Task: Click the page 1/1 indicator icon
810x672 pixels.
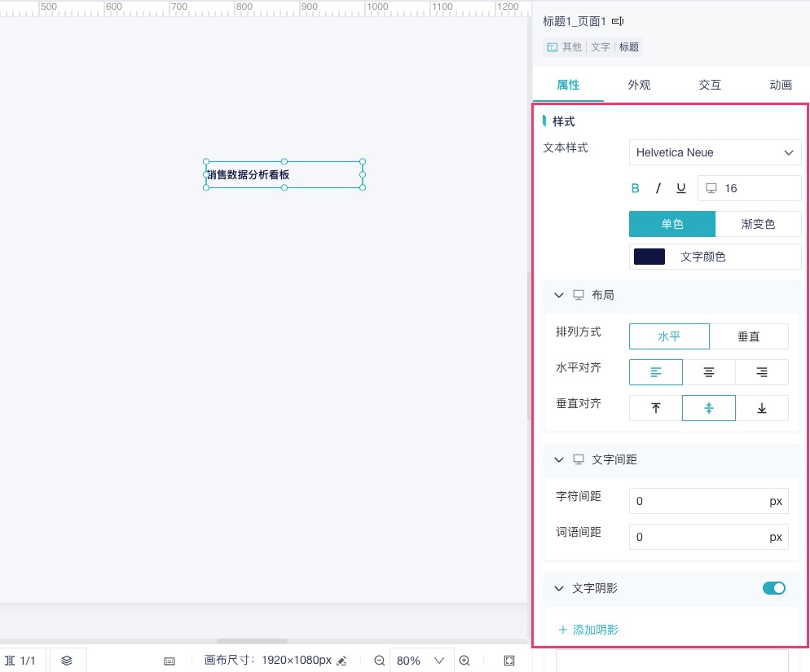Action: [x=9, y=661]
